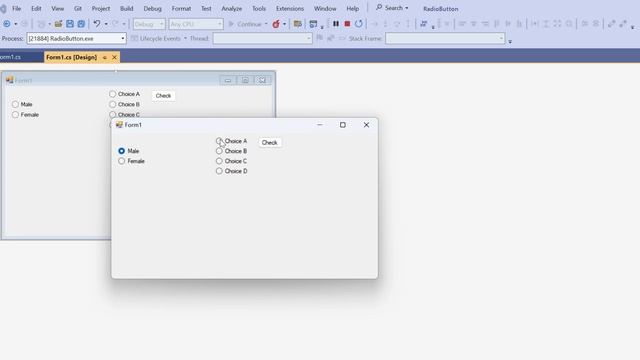Open the Analyze menu

click(231, 8)
